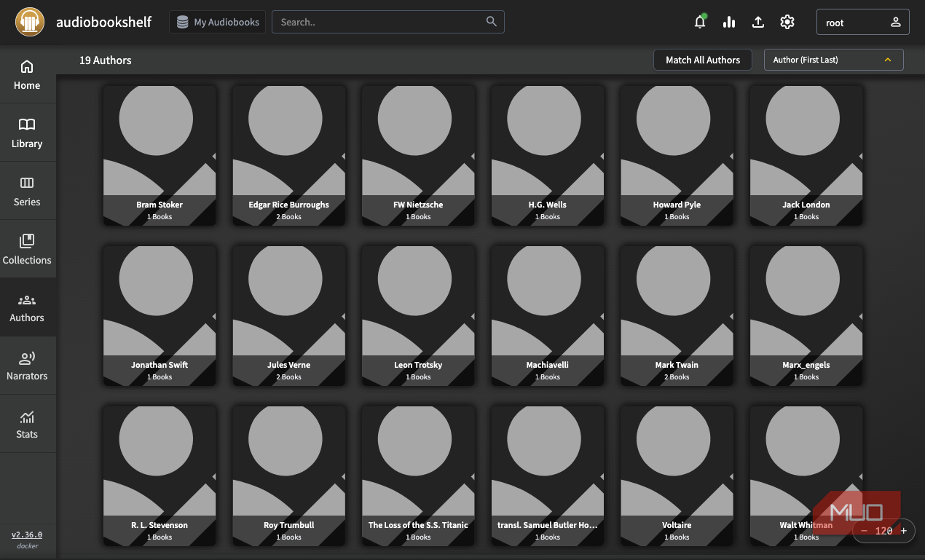Viewport: 925px width, 560px height.
Task: Open the Narrators sidebar page
Action: tap(27, 366)
